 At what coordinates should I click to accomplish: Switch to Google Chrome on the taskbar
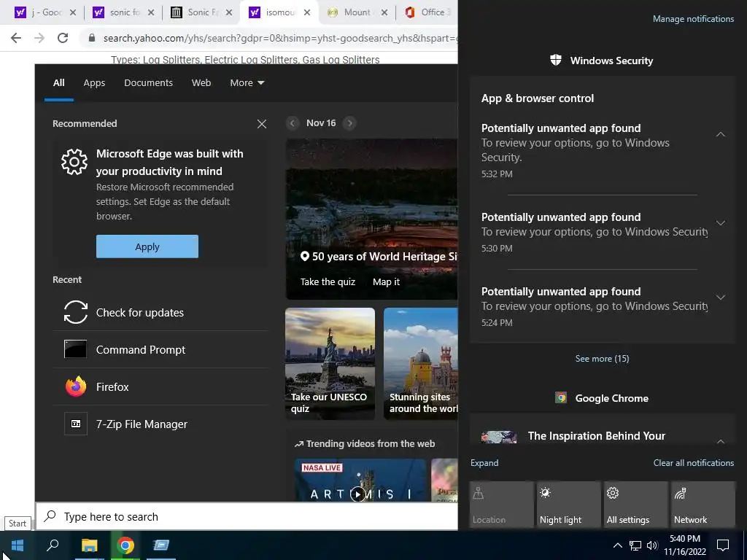[x=125, y=545]
